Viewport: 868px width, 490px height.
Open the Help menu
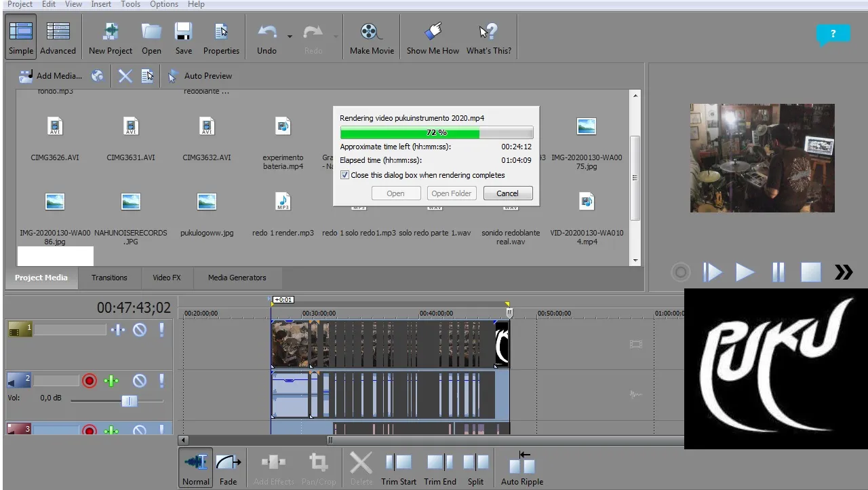196,4
